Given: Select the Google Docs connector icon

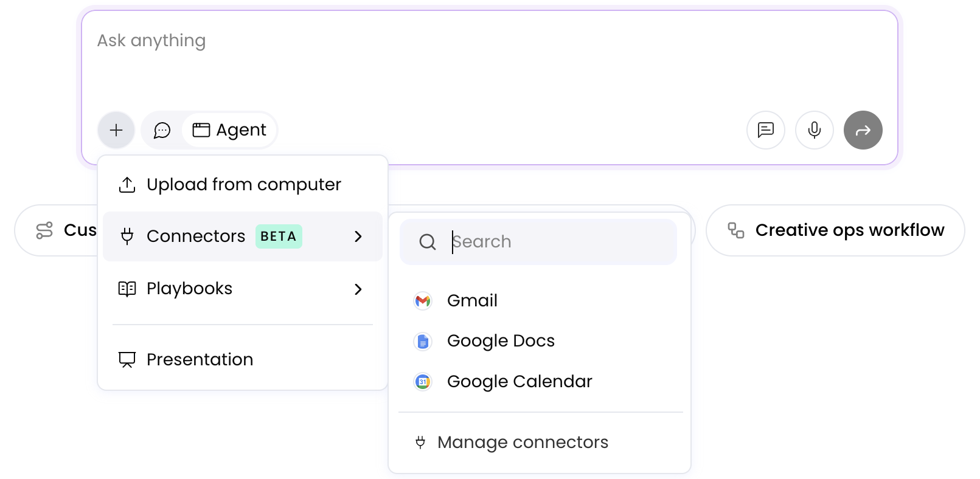Looking at the screenshot, I should click(x=423, y=342).
